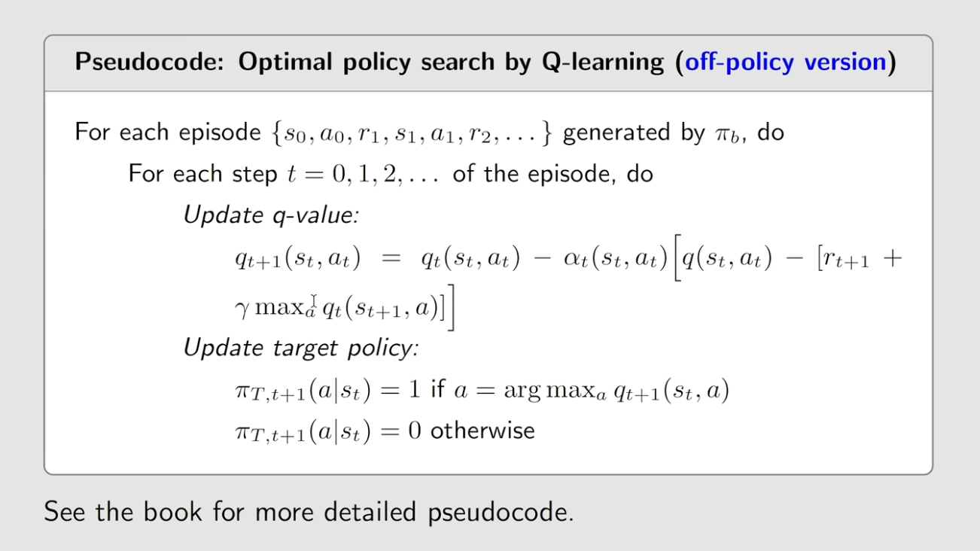Click the "Update target policy:" heading

tap(301, 348)
